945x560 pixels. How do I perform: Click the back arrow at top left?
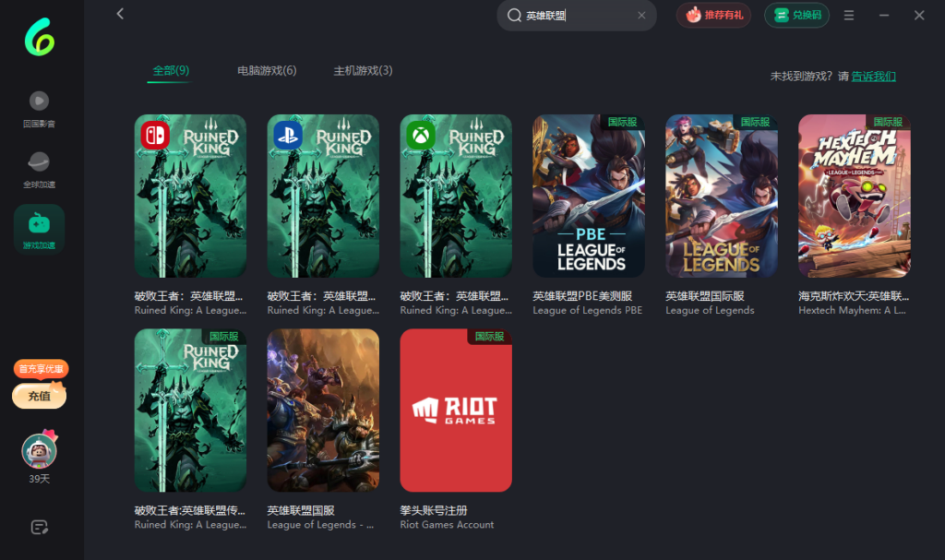point(120,14)
